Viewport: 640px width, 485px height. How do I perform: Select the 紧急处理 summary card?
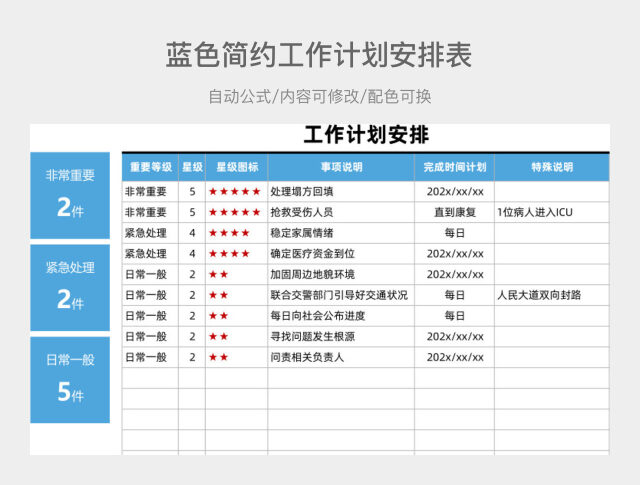70,286
